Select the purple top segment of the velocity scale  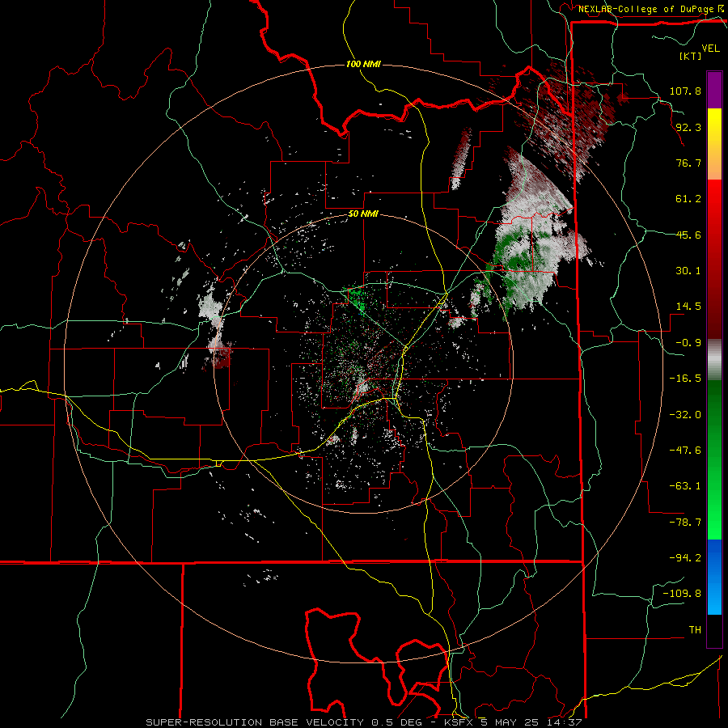point(714,90)
